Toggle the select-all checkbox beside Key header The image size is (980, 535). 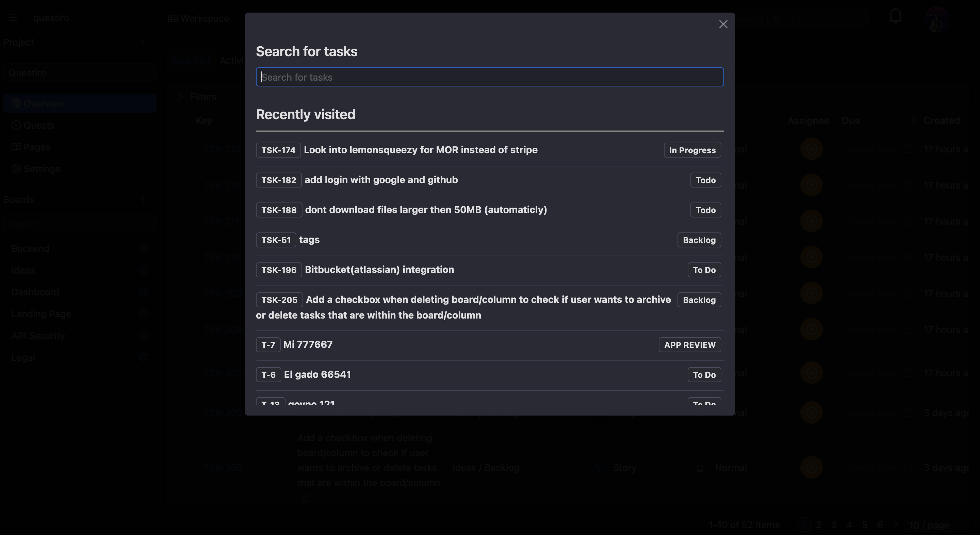point(180,120)
